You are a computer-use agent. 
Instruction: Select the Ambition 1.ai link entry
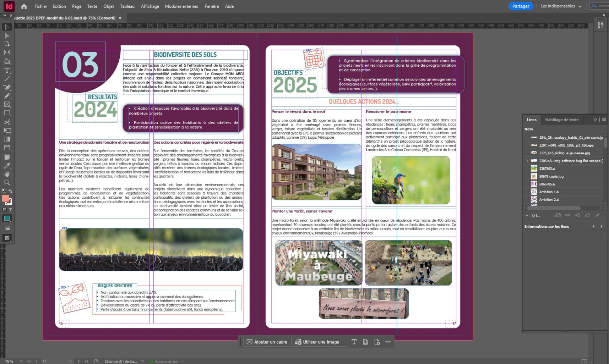(549, 192)
